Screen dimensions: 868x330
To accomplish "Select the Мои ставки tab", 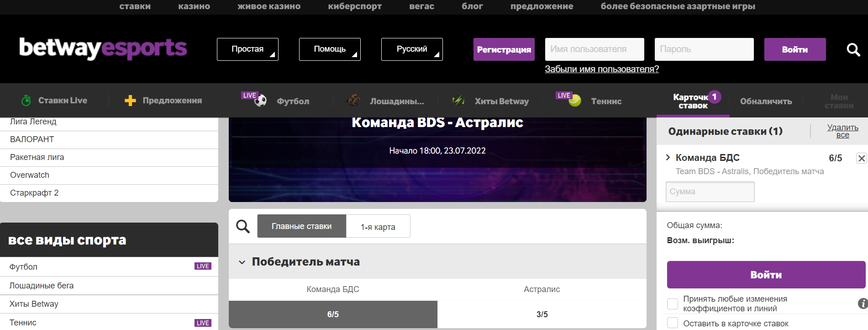I will pyautogui.click(x=839, y=101).
